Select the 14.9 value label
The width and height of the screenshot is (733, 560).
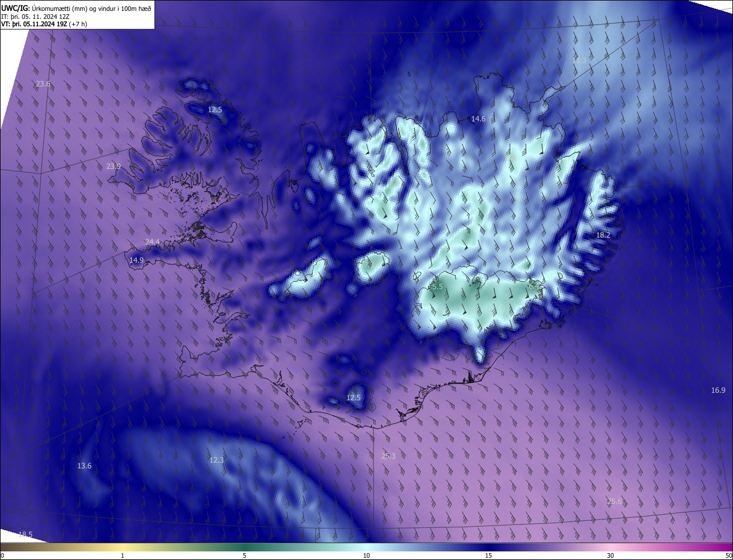pyautogui.click(x=136, y=261)
